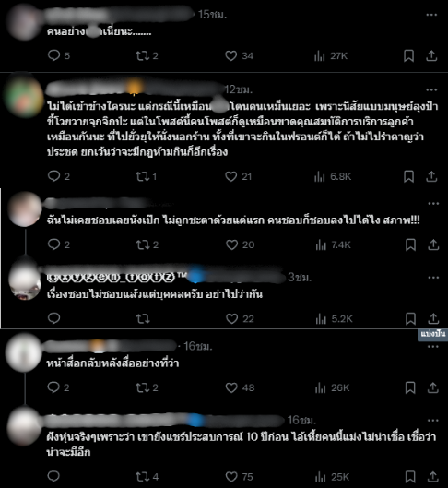This screenshot has height=488, width=448.
Task: Open the 3ชม. timestamp link
Action: 300,277
